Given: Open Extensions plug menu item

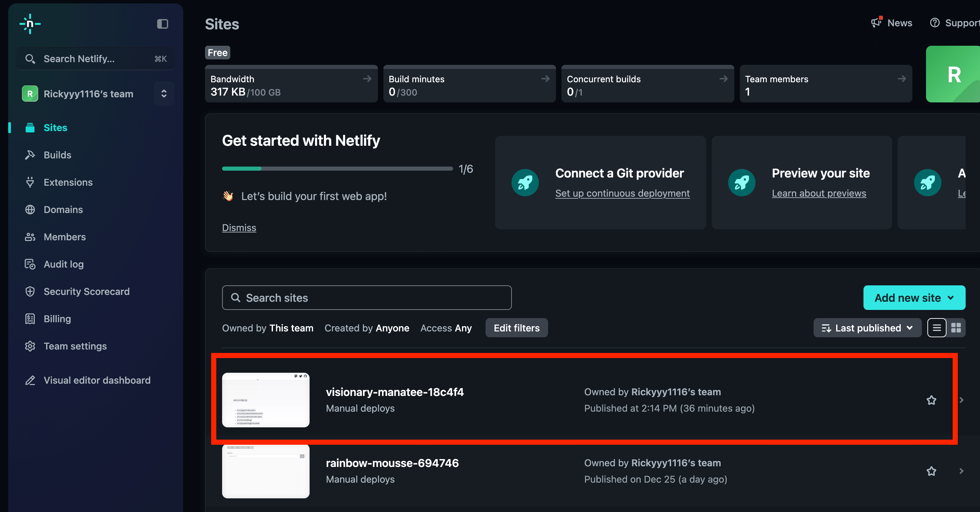Looking at the screenshot, I should point(68,183).
